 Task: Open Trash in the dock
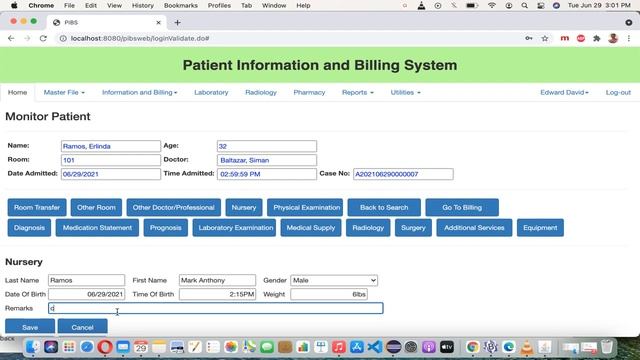[607, 347]
